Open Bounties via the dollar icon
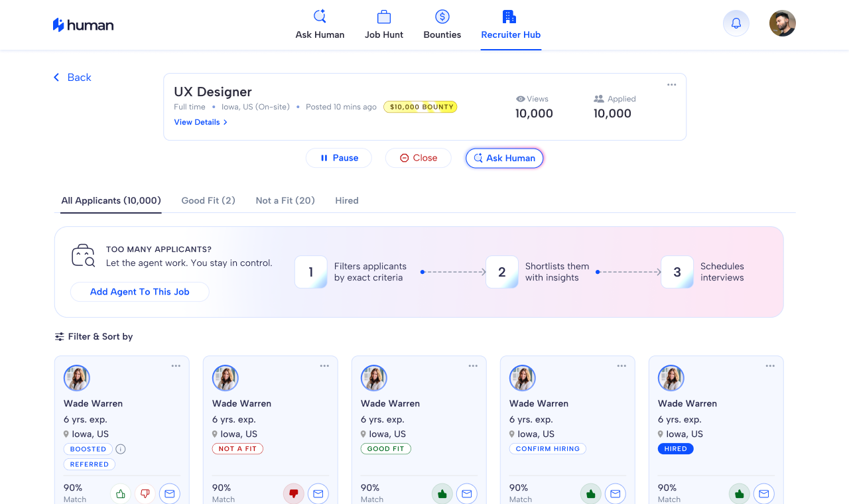The height and width of the screenshot is (504, 849). pos(442,16)
